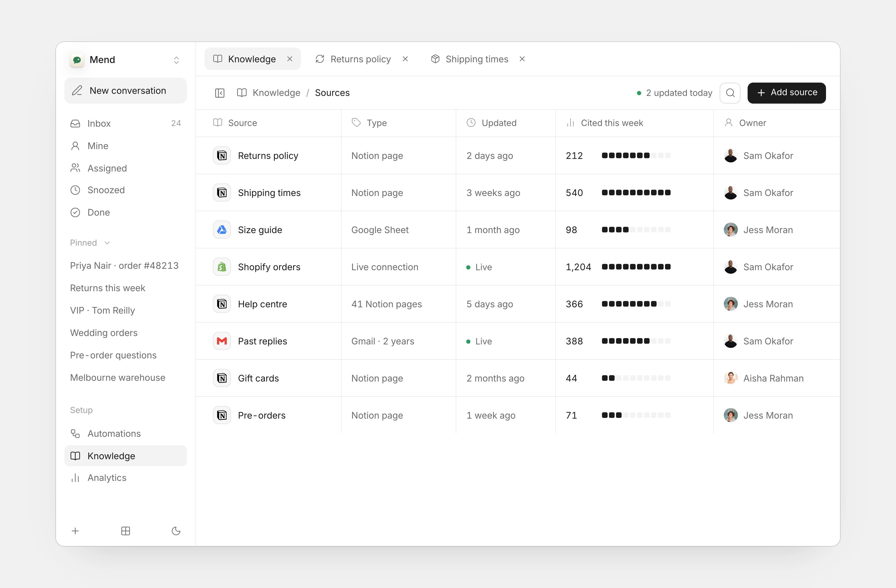Select the Google Drive icon for Size guide

[222, 230]
